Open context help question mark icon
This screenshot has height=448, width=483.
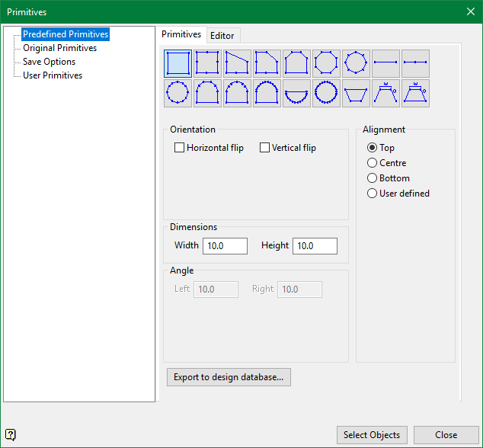coord(11,434)
